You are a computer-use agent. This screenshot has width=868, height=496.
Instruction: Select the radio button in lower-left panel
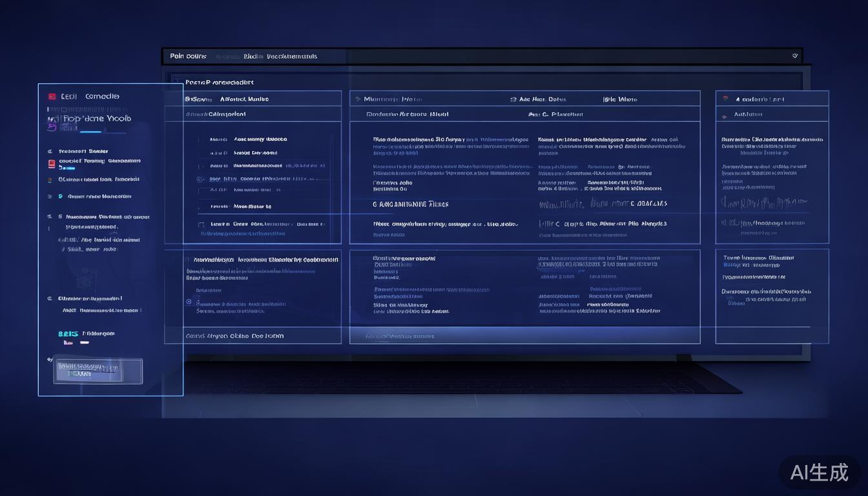click(x=189, y=302)
